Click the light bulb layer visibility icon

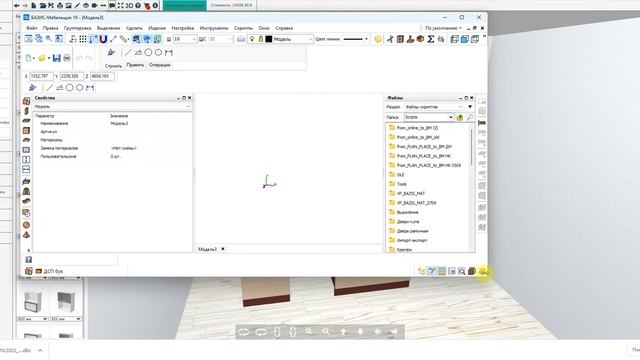pos(252,39)
